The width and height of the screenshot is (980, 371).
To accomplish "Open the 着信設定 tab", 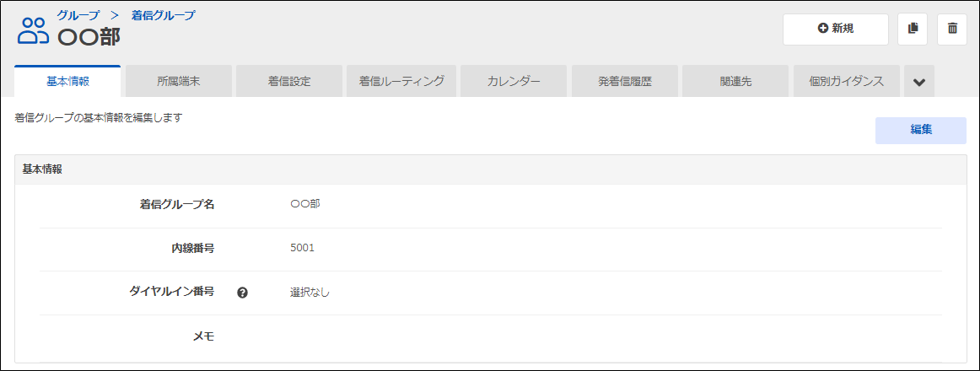I will click(289, 81).
